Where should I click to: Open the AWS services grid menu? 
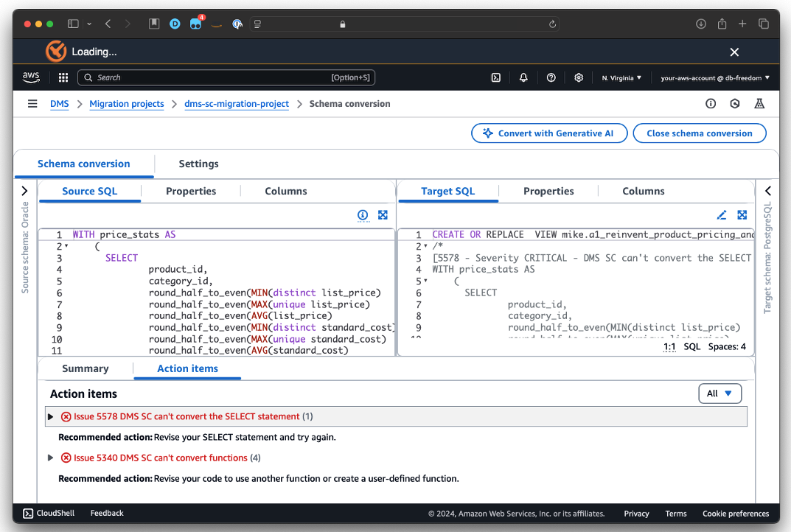[x=63, y=77]
